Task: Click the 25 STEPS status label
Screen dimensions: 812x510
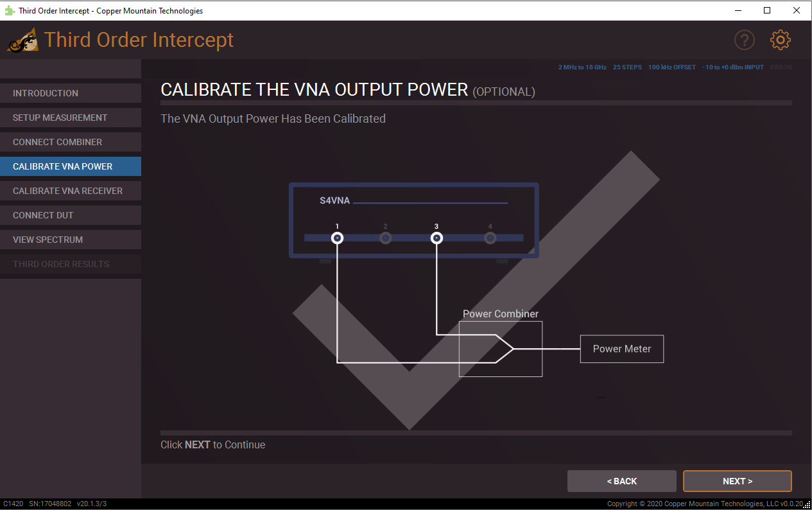Action: (x=627, y=67)
